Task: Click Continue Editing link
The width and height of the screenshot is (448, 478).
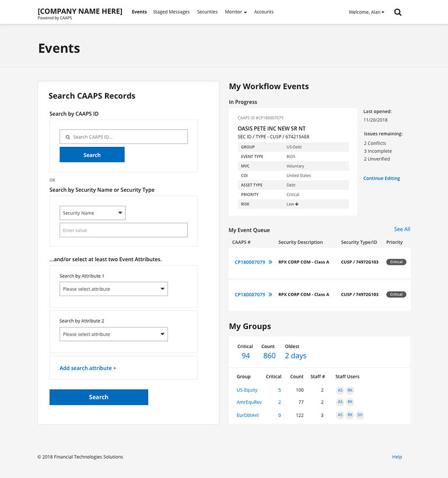Action: coord(381,178)
